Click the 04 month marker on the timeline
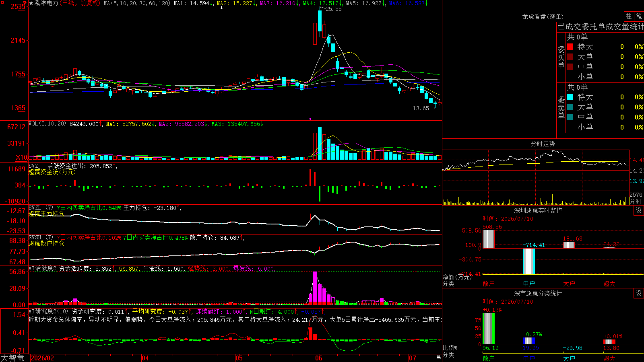 click(145, 358)
